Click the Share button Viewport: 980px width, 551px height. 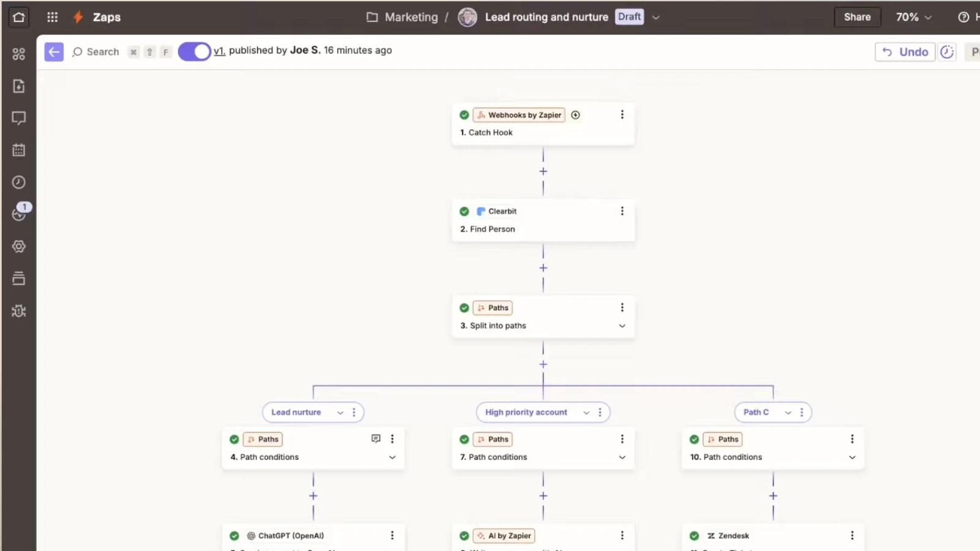(858, 17)
